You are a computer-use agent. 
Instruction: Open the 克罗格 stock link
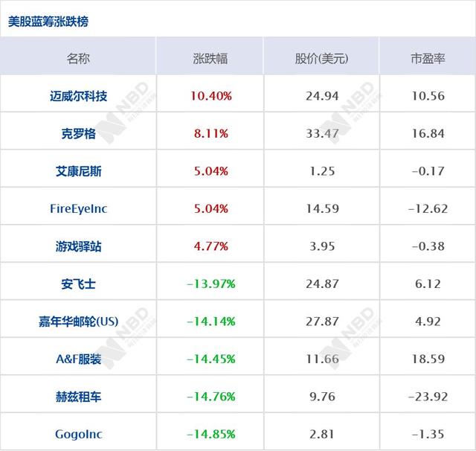point(78,134)
